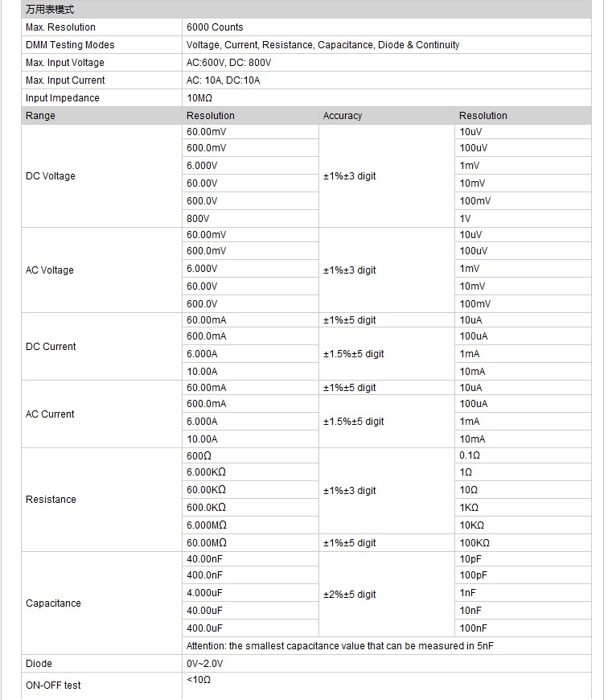Select the DC Voltage row label
This screenshot has height=700, width=608.
click(51, 176)
